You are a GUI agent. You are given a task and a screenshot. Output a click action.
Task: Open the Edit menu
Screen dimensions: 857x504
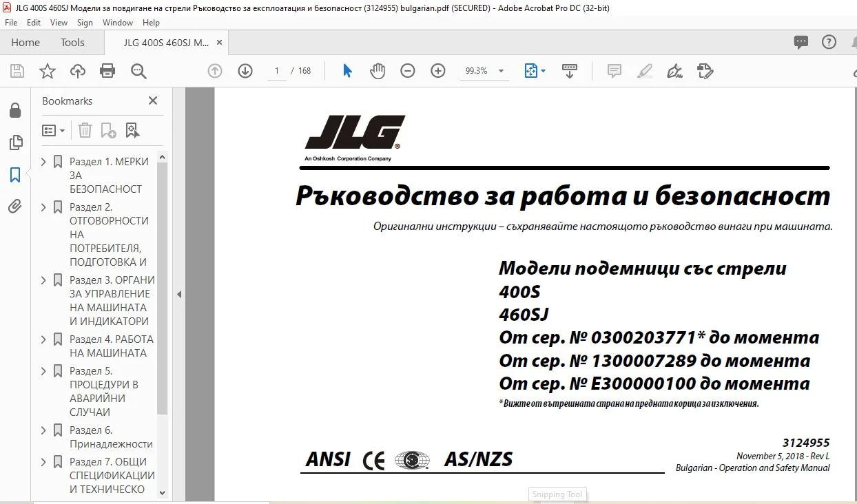[34, 23]
